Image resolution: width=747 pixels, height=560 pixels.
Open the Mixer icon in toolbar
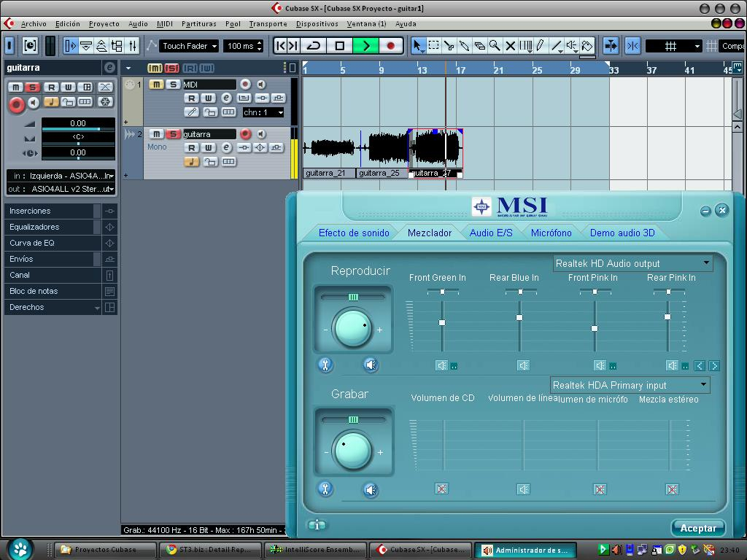coord(133,46)
